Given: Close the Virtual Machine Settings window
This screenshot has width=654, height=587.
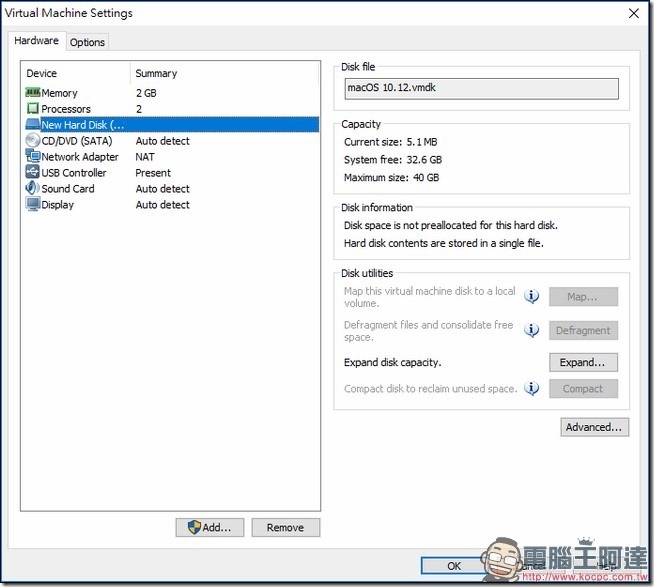Looking at the screenshot, I should pos(634,13).
